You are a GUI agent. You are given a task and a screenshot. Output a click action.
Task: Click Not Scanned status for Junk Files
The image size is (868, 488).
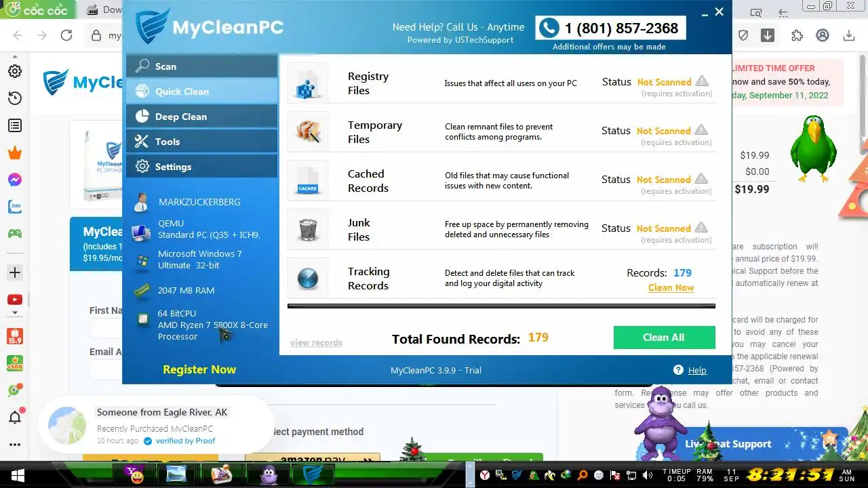coord(663,228)
